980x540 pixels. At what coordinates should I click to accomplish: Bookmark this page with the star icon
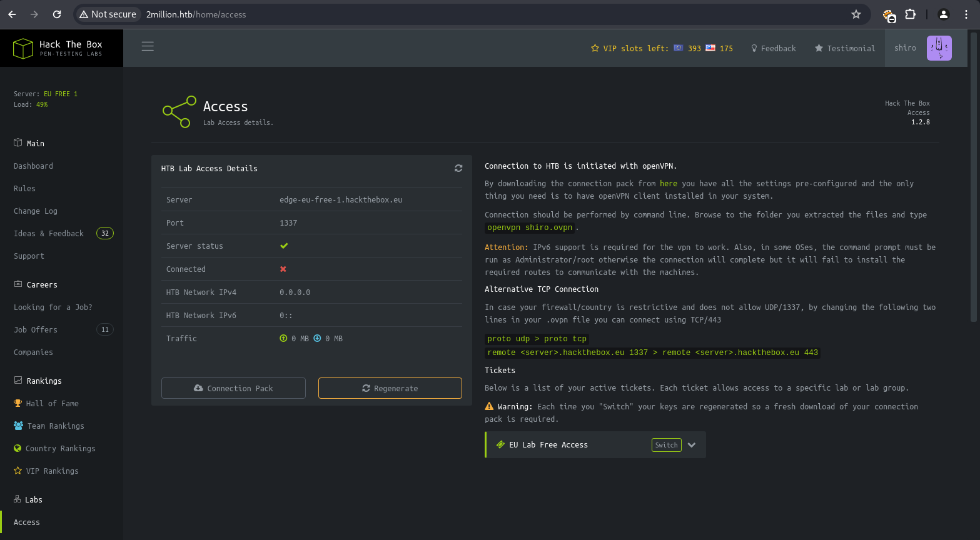(x=856, y=14)
